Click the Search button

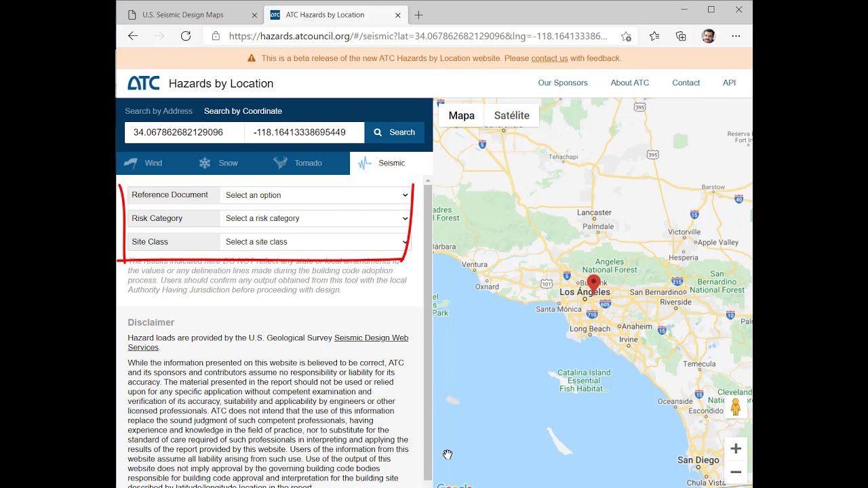(395, 132)
